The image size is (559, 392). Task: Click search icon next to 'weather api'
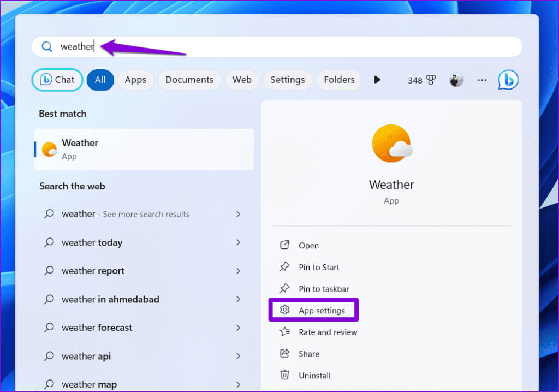[49, 356]
